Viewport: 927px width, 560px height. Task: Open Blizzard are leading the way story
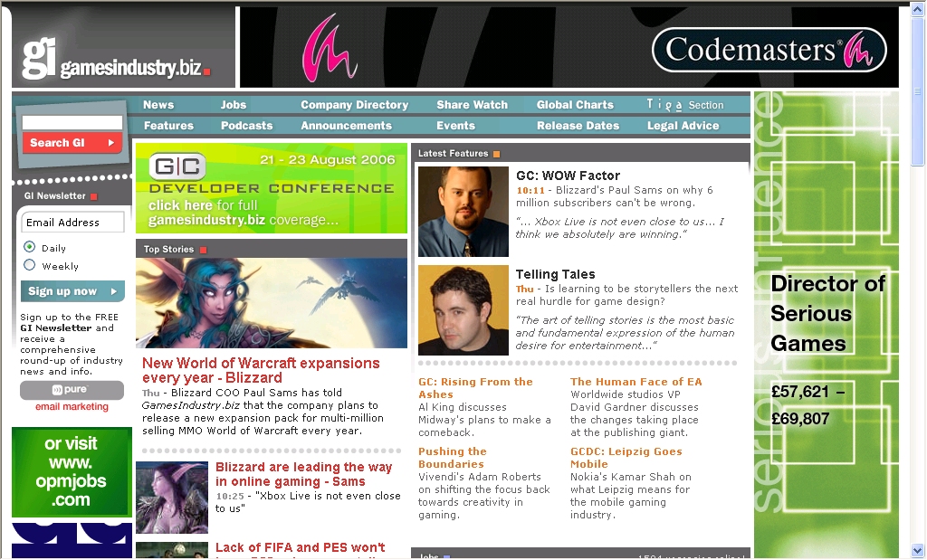coord(303,474)
